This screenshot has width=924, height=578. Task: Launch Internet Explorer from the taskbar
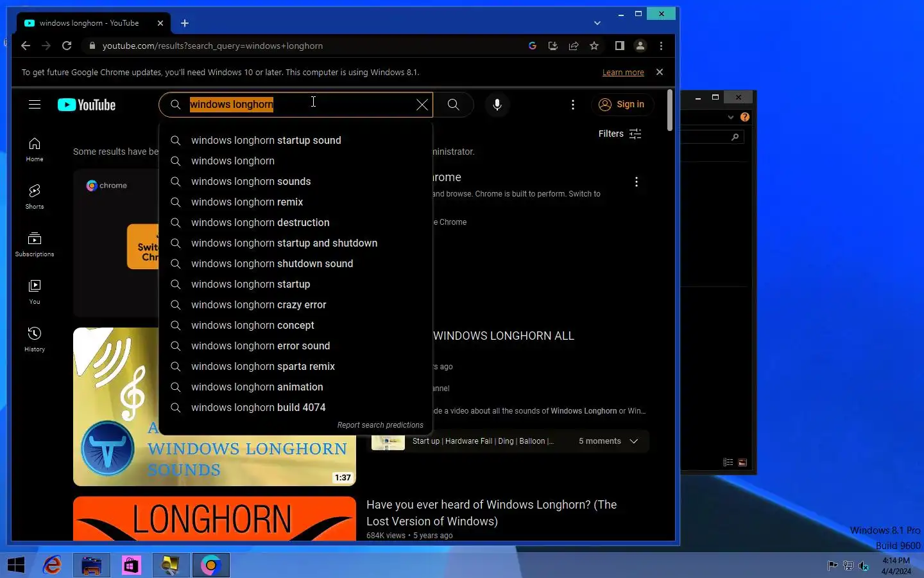coord(52,565)
